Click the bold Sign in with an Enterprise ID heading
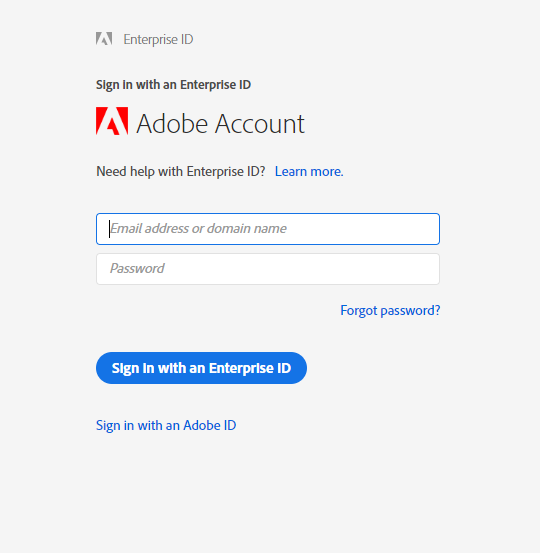Viewport: 540px width, 553px height. click(174, 85)
